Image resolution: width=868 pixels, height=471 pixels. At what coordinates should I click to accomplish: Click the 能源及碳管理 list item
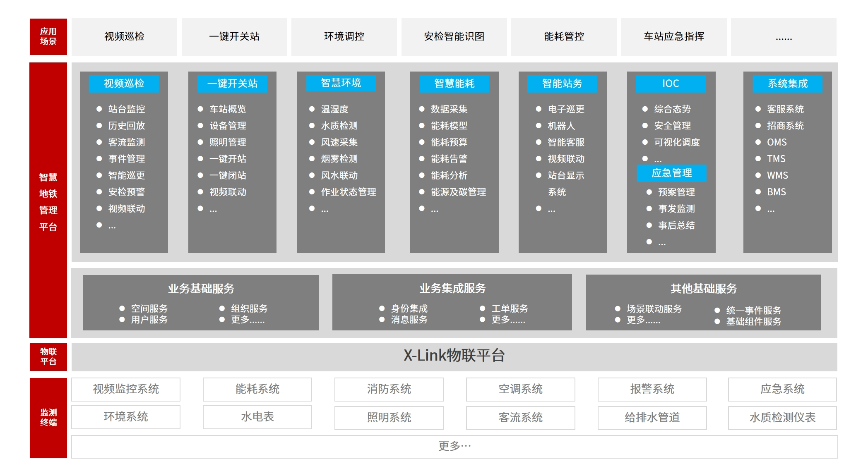458,192
